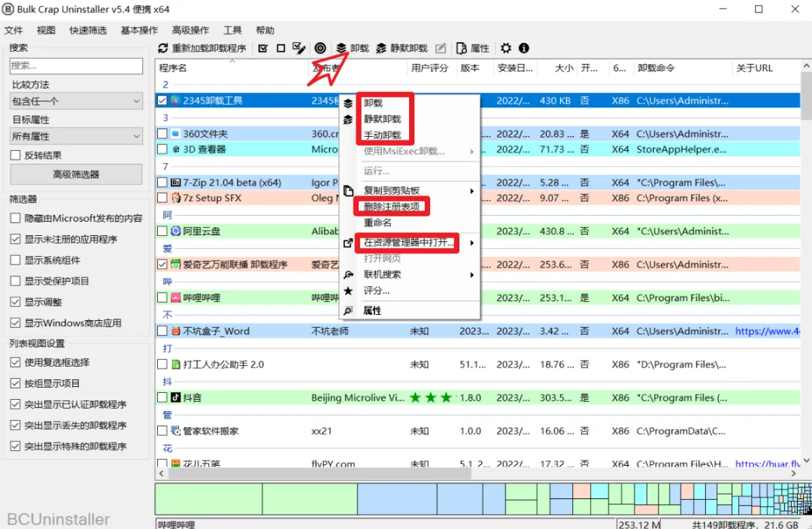The image size is (812, 529).
Task: Click the 不坑盒子_Word app icon
Action: coord(176,331)
